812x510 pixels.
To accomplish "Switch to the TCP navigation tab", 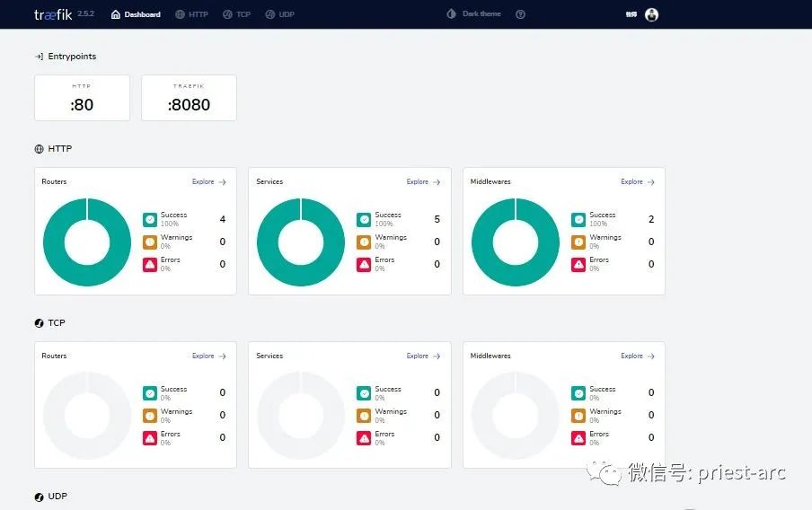I will [236, 14].
